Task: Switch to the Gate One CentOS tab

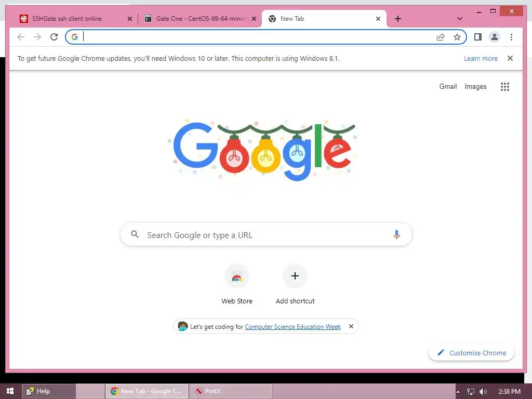Action: pyautogui.click(x=199, y=19)
